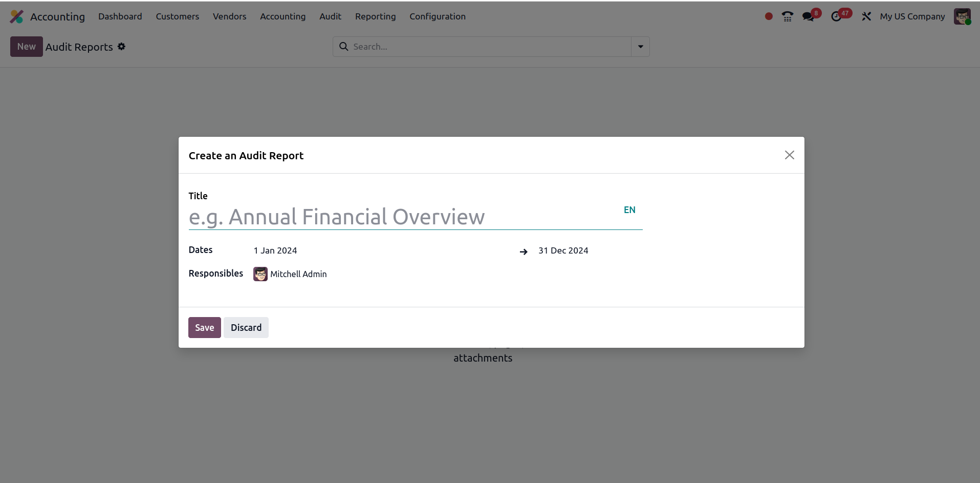Click the EN translation button
The height and width of the screenshot is (483, 980).
click(629, 210)
